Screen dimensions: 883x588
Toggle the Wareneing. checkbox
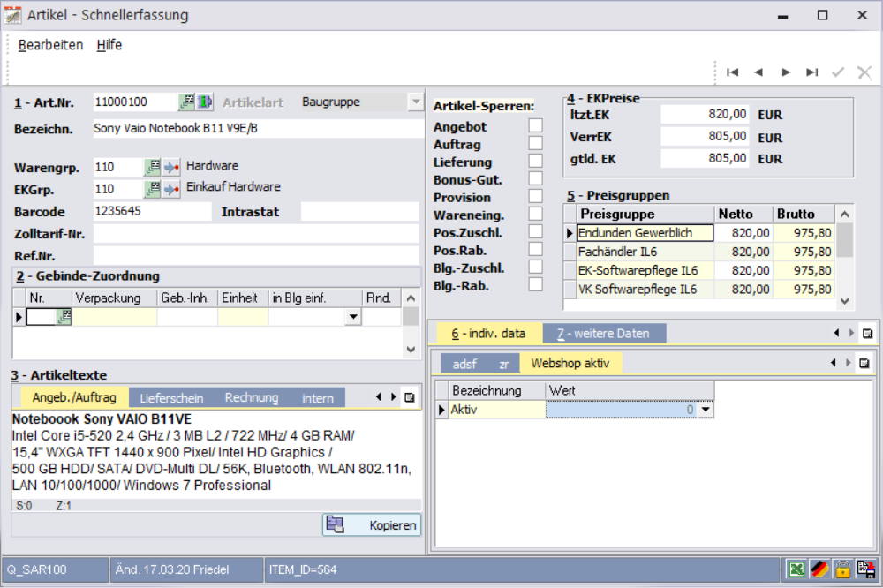tap(536, 214)
